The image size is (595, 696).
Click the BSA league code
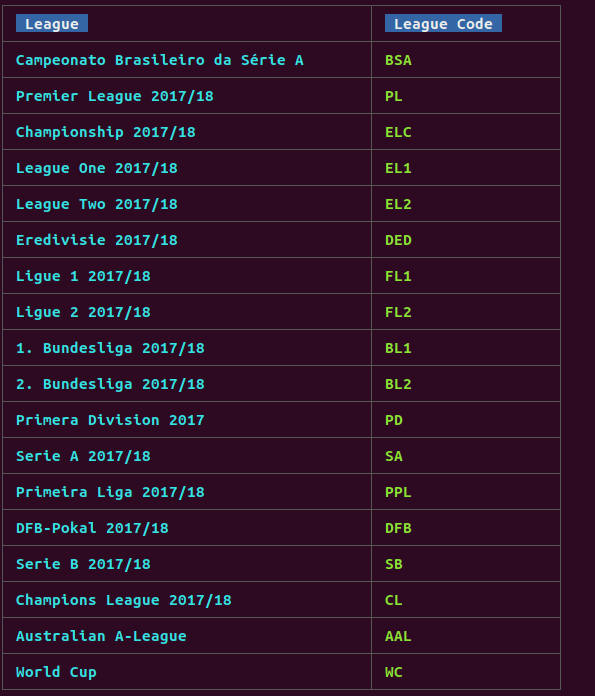point(398,60)
